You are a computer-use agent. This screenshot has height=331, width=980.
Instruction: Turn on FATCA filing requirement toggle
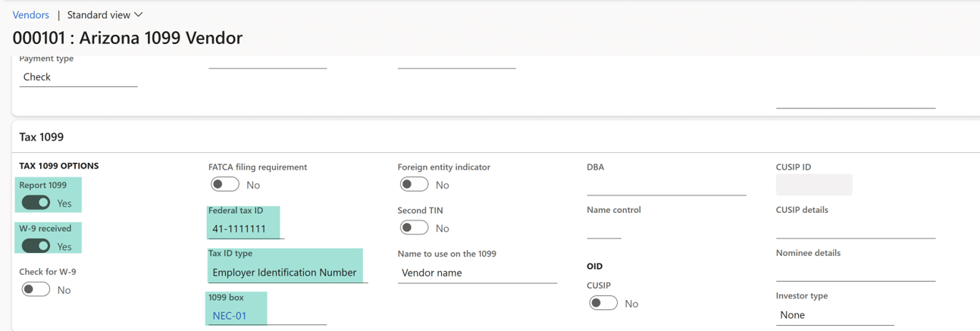(225, 184)
